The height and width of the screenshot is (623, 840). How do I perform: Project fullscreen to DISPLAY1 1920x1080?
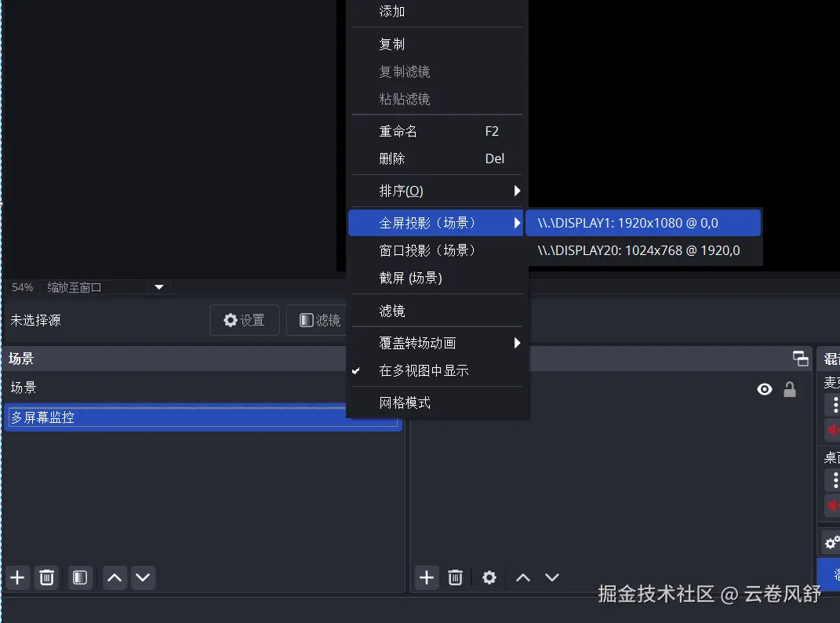coord(643,223)
